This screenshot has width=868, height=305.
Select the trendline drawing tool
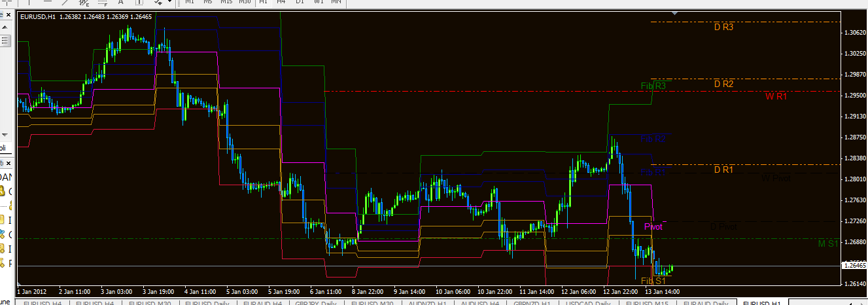click(x=66, y=2)
